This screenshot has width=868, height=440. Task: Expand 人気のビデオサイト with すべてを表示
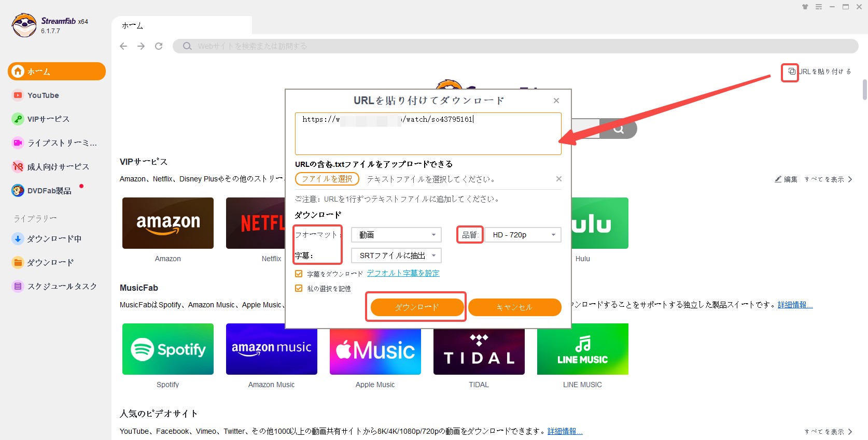828,432
